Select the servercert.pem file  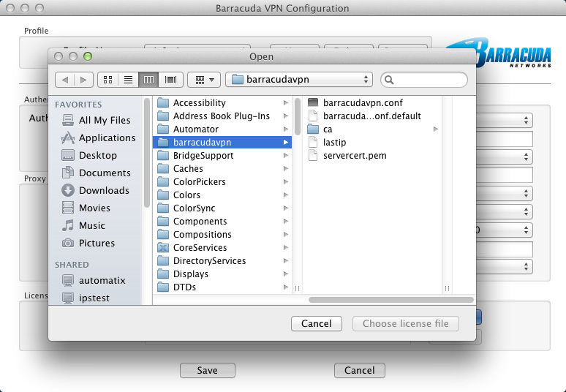click(372, 156)
